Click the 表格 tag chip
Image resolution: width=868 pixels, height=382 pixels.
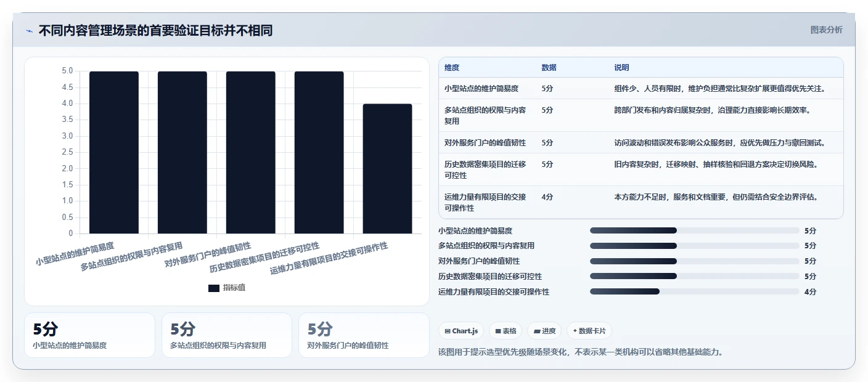506,331
